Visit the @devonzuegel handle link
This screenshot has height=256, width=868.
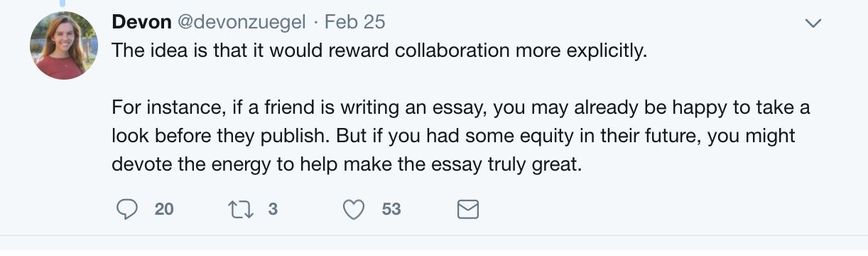coord(240,22)
